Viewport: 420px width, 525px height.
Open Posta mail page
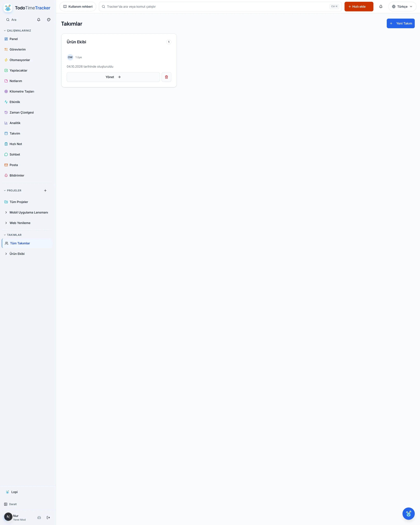coord(27,165)
